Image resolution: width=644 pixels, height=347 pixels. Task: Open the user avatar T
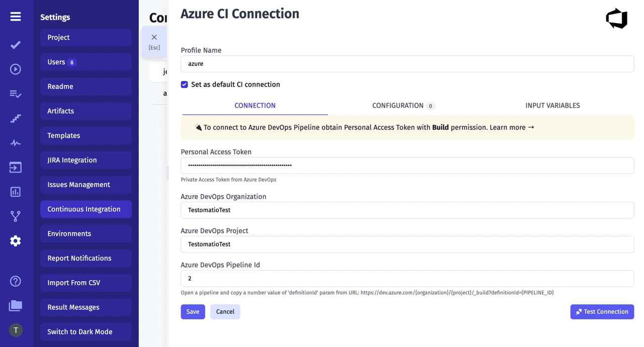[16, 330]
